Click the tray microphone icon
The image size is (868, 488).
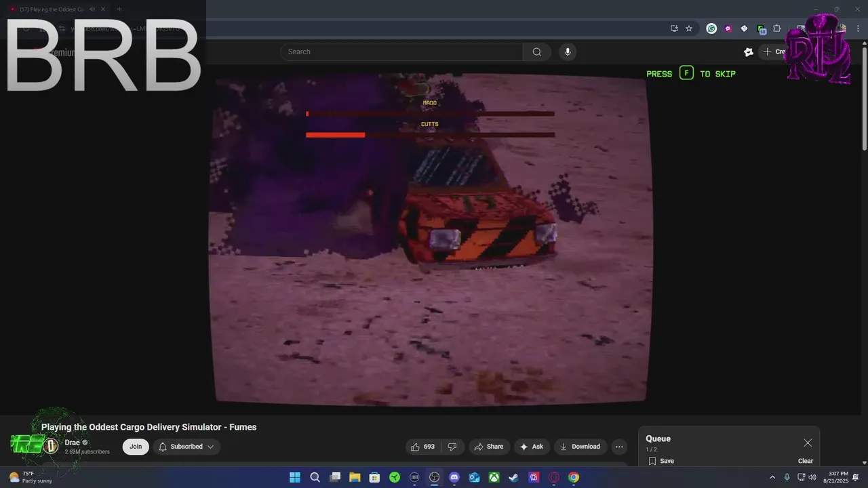click(x=787, y=477)
